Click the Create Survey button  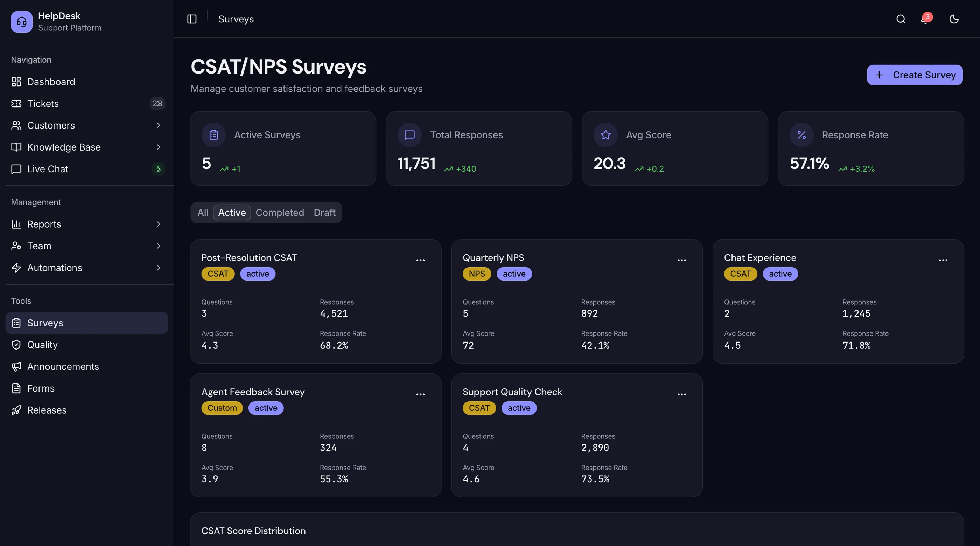click(915, 75)
